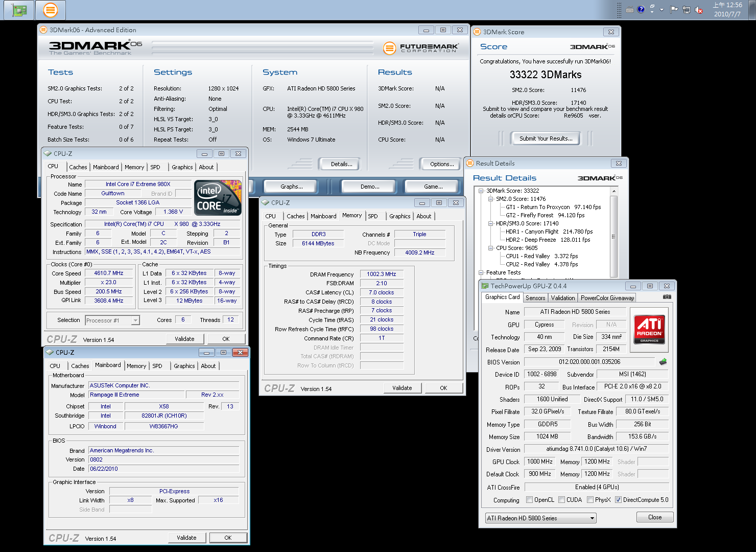
Task: Select 'HDR2 - Deep Freeze' row
Action: [548, 240]
